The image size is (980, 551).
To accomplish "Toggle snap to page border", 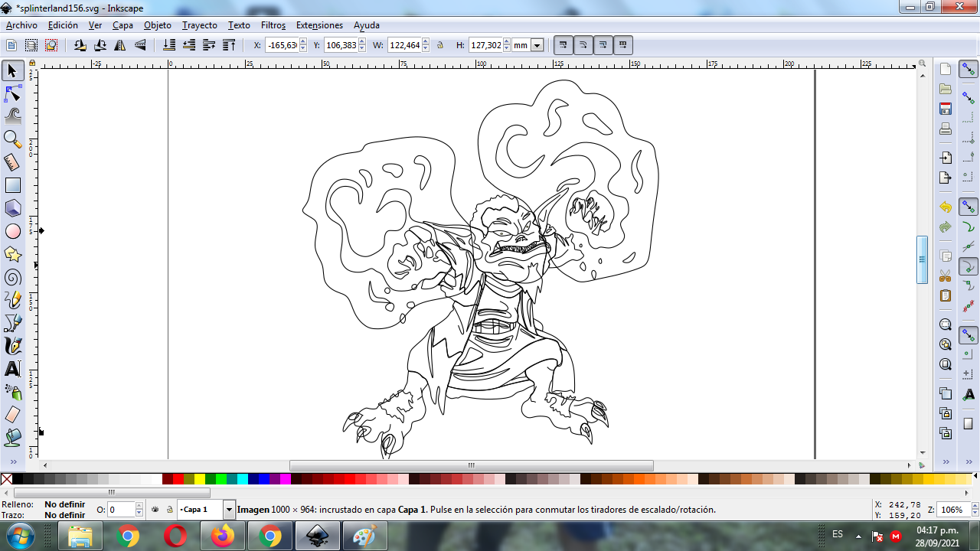I will tap(969, 422).
